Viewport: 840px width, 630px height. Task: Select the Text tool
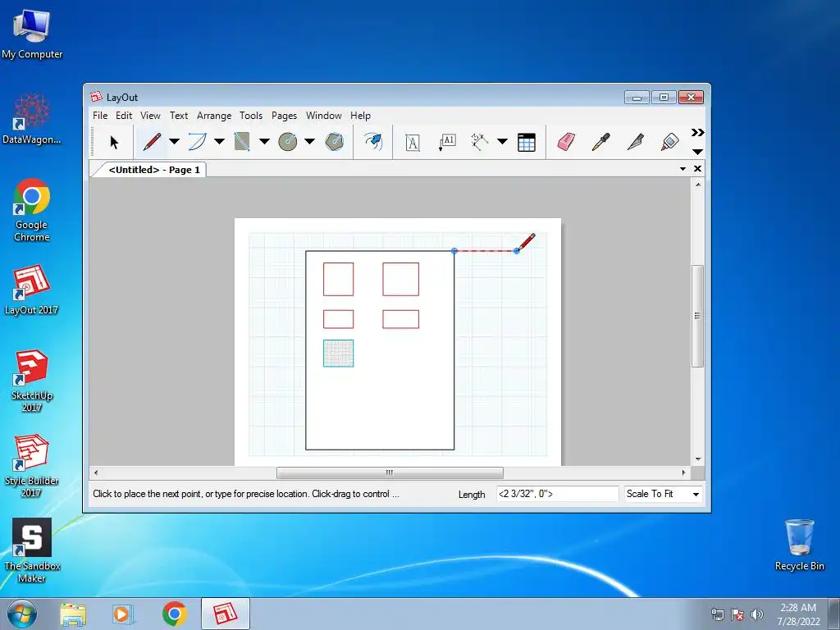tap(412, 143)
